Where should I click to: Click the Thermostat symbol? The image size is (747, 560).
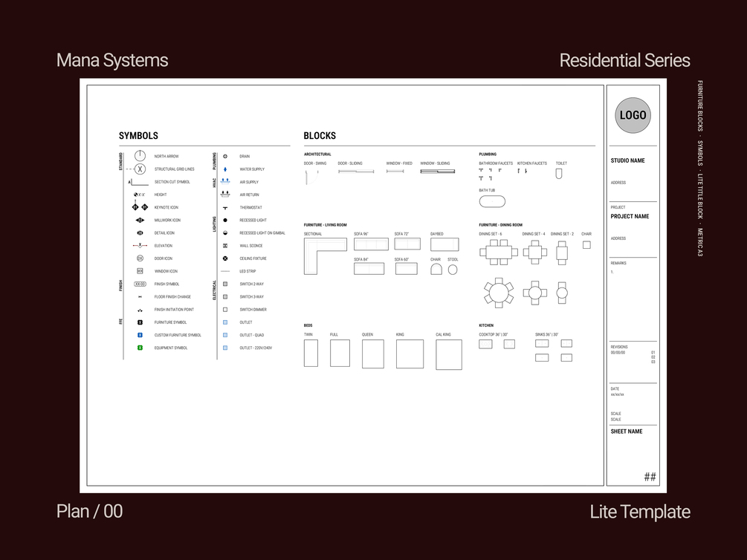click(x=225, y=208)
